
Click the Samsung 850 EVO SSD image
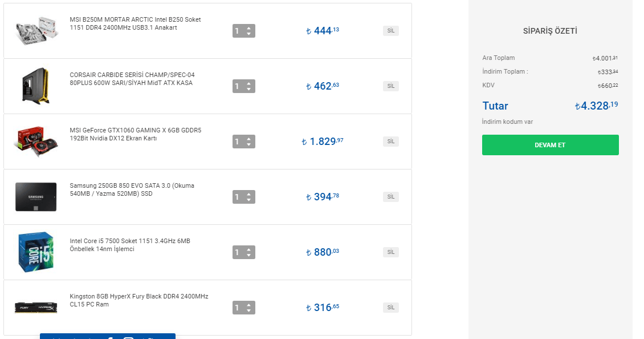[x=36, y=197]
